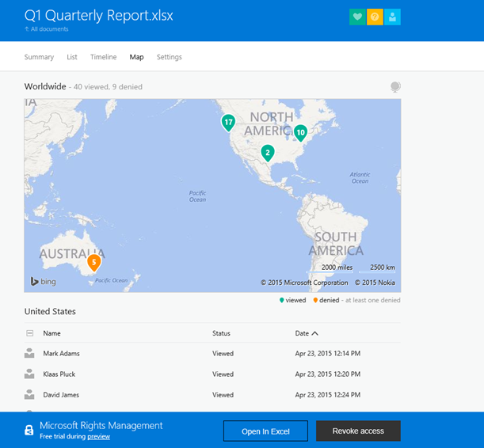This screenshot has height=448, width=484.
Task: Collapse the United States list with minus box
Action: 29,333
